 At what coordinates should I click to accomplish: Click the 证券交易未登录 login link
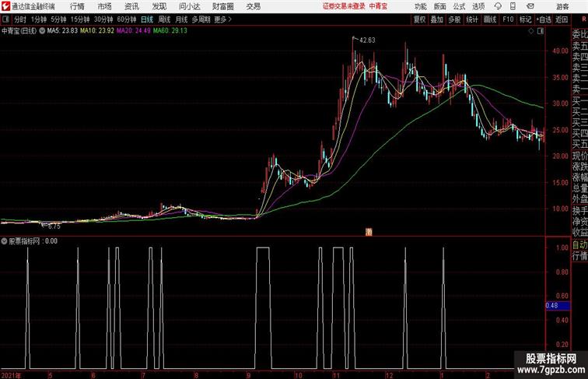tap(344, 6)
